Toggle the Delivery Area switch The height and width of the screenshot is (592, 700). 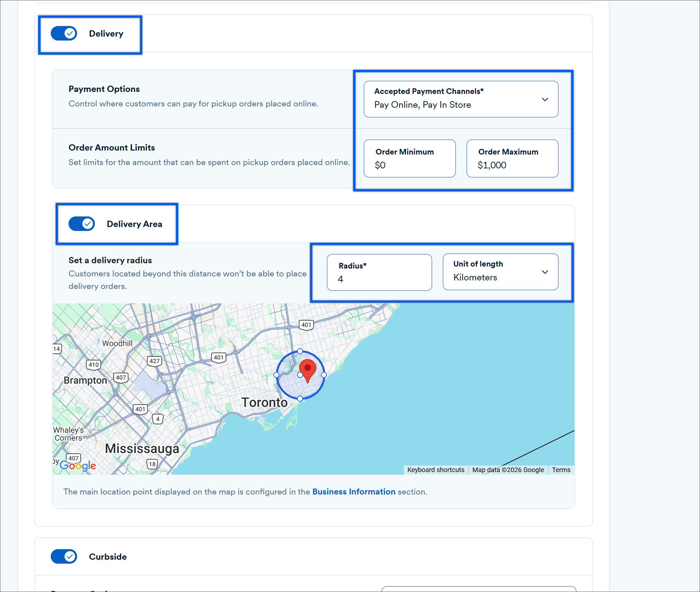click(x=82, y=224)
